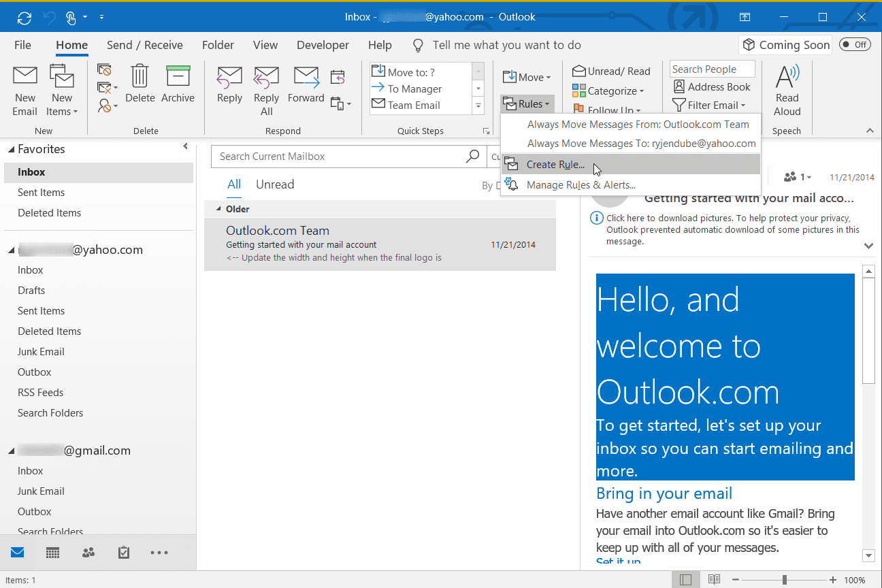Image resolution: width=882 pixels, height=588 pixels.
Task: Click the Tell me what you want to do box
Action: pos(506,45)
